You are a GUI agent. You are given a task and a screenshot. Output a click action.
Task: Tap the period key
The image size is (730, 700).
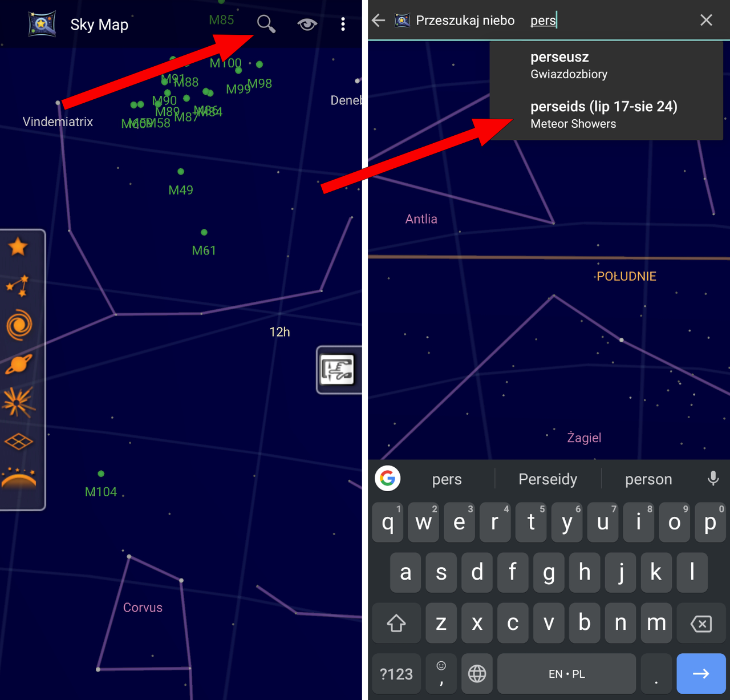coord(656,674)
